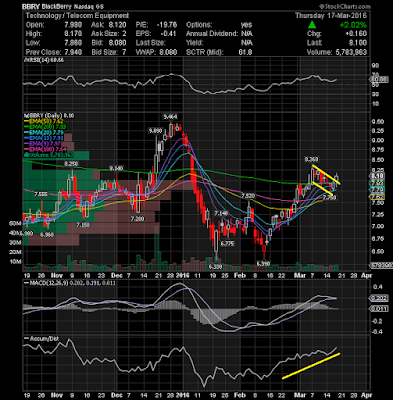Click the 8.140 December price label
This screenshot has width=393, height=400.
pyautogui.click(x=116, y=168)
